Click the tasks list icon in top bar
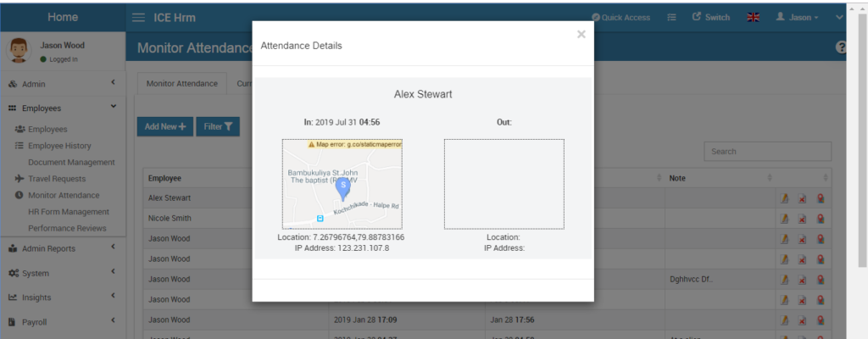 (x=671, y=17)
